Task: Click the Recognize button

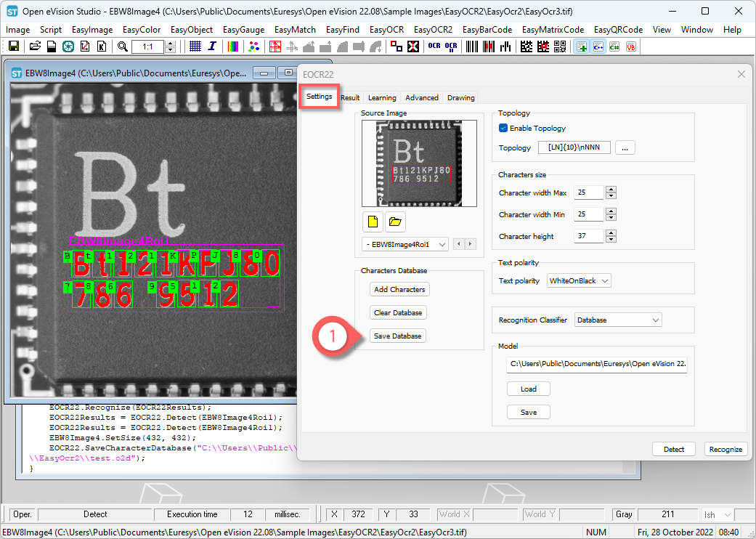Action: click(x=725, y=449)
